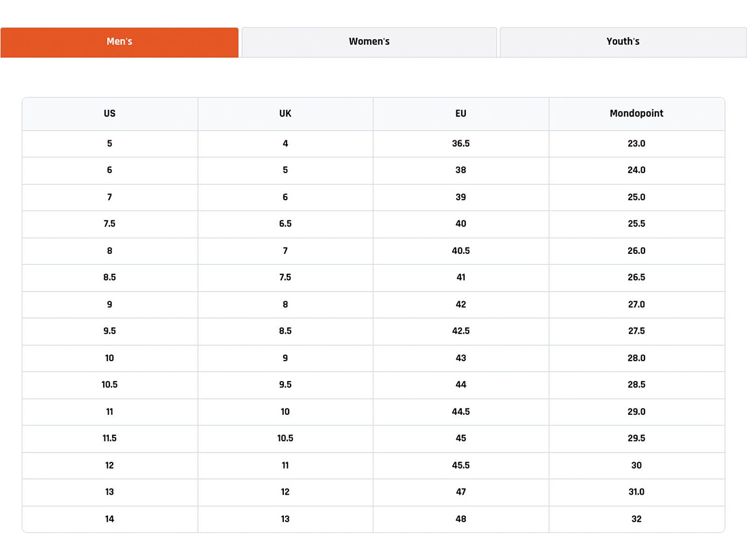Click the EU column header
This screenshot has width=747, height=560.
tap(461, 113)
